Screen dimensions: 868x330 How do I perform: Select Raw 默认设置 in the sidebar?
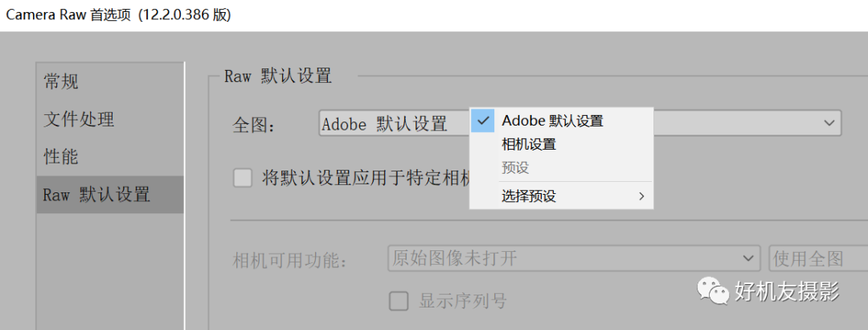click(x=110, y=195)
